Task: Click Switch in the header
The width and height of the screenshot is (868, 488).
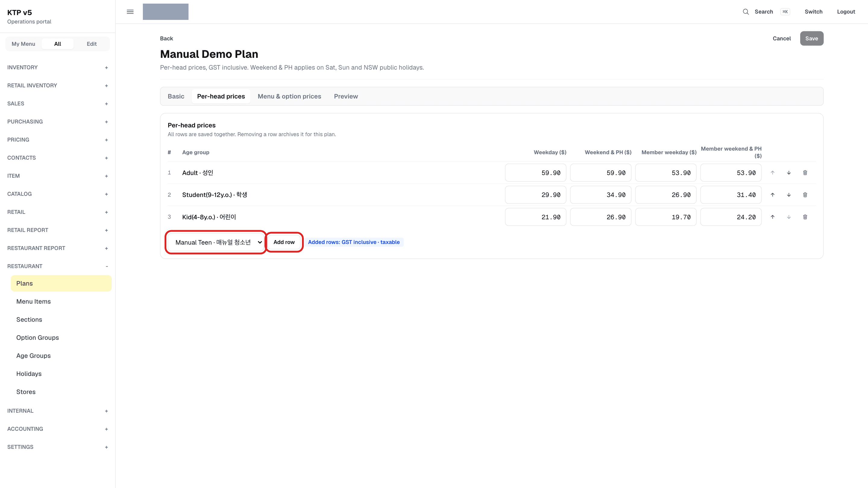Action: coord(813,12)
